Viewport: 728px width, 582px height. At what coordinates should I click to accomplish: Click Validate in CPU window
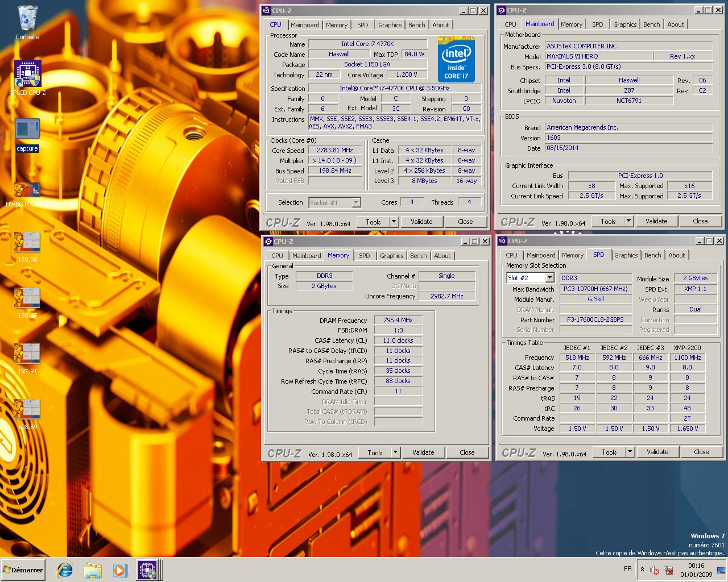coord(421,222)
